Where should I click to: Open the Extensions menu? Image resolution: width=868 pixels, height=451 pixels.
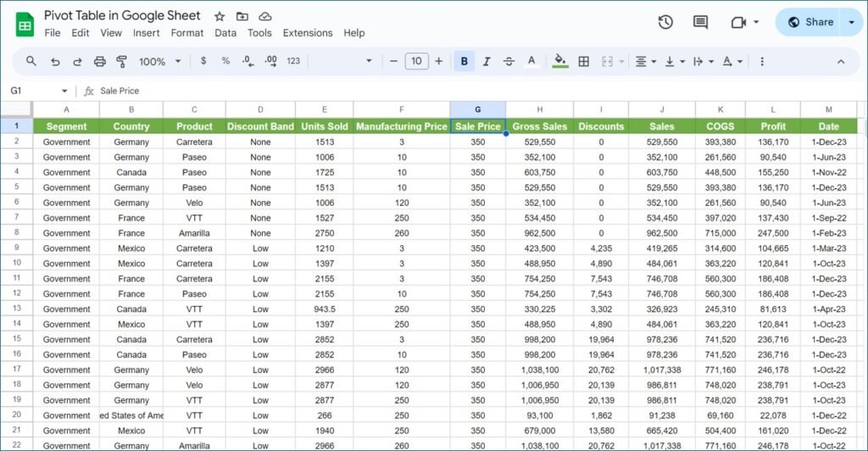pyautogui.click(x=308, y=33)
